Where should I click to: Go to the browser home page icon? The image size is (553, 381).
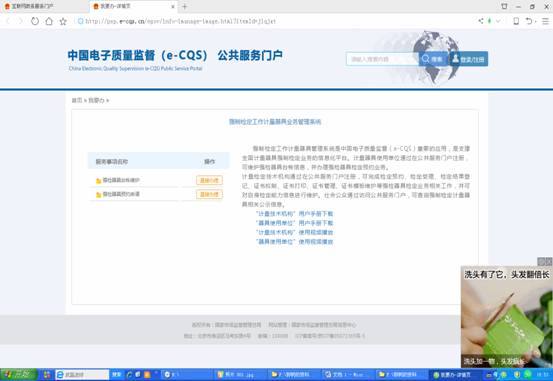click(49, 21)
